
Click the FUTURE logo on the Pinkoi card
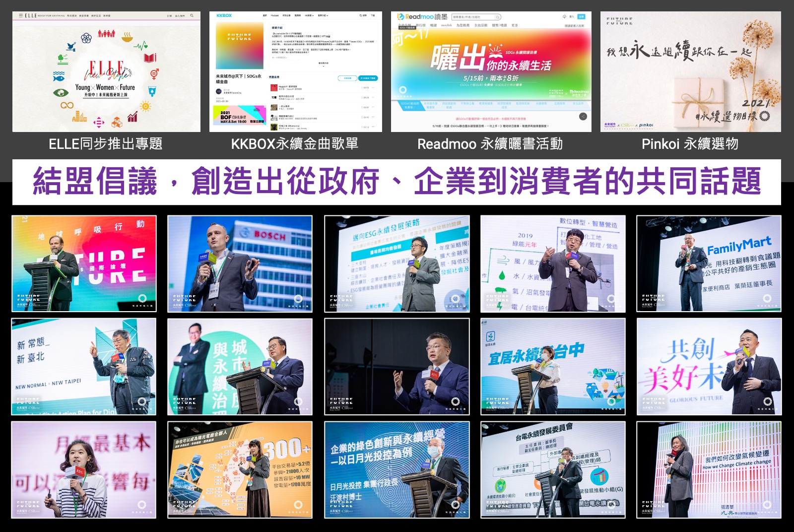619,20
